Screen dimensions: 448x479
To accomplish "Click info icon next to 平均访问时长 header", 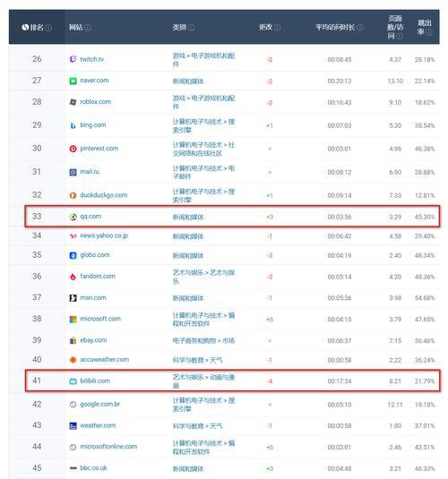I will pos(360,28).
